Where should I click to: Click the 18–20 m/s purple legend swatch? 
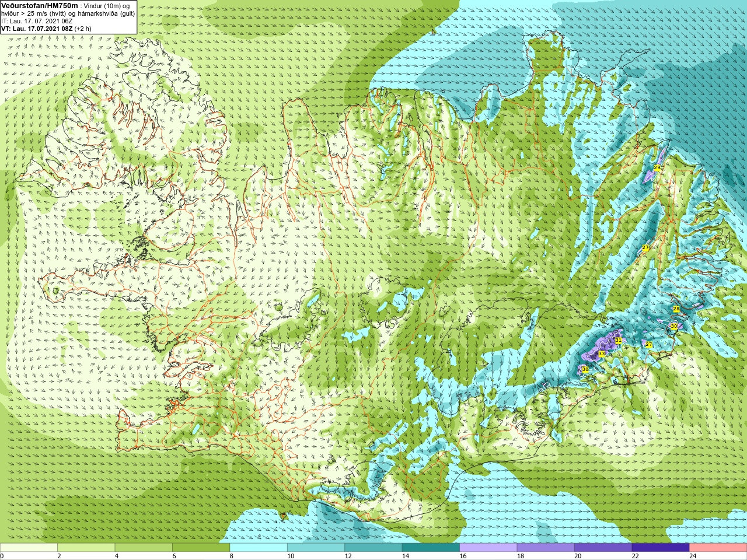[x=546, y=548]
